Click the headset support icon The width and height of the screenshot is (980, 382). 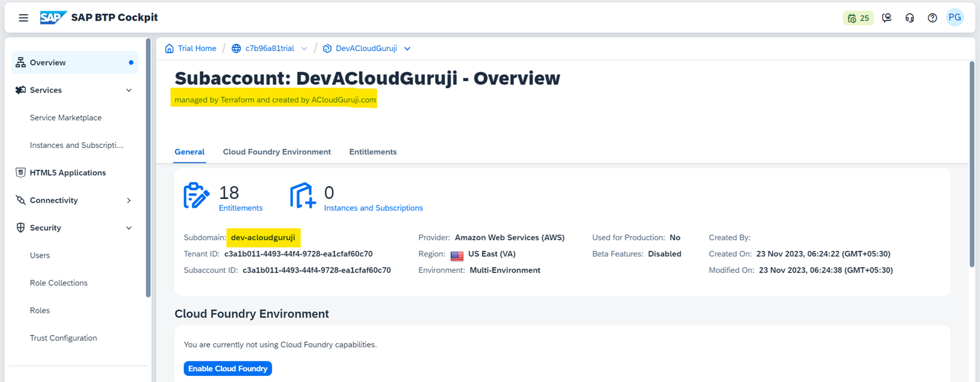coord(909,18)
